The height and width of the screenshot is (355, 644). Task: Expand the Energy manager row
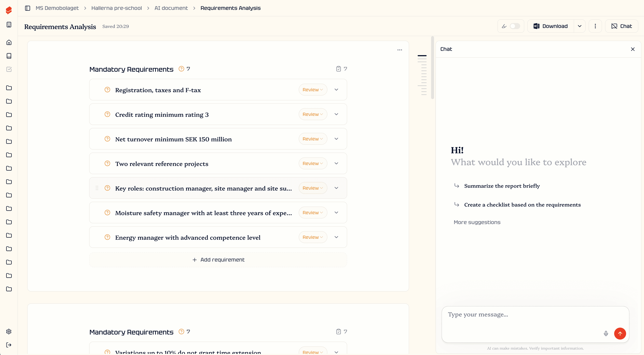click(x=336, y=237)
